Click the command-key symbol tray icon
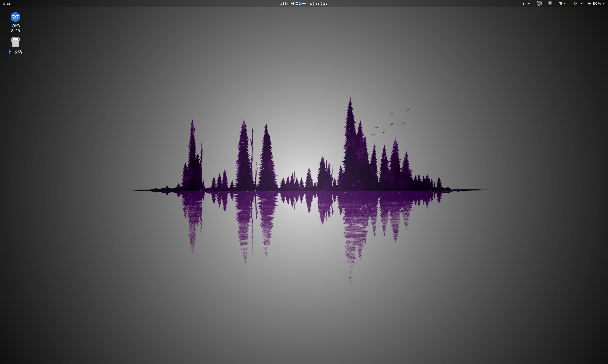This screenshot has width=608, height=364. point(550,3)
